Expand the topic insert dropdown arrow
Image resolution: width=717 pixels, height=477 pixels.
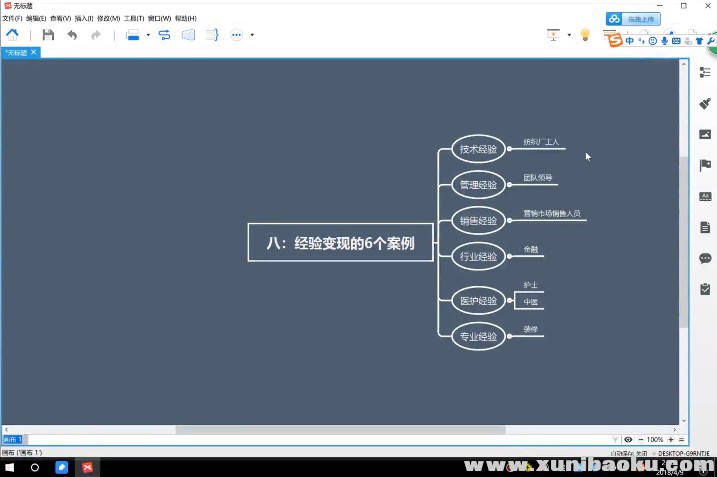point(148,34)
